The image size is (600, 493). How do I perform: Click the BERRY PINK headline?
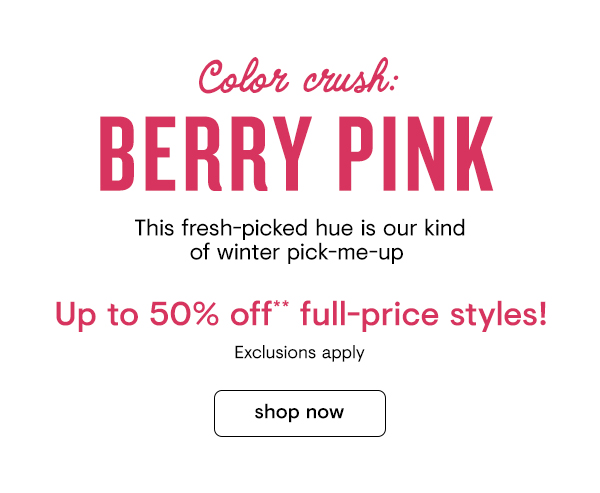(297, 153)
